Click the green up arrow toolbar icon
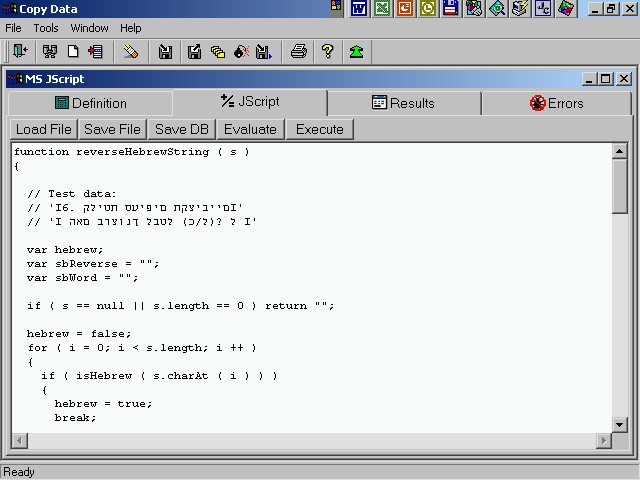The image size is (640, 480). [357, 51]
